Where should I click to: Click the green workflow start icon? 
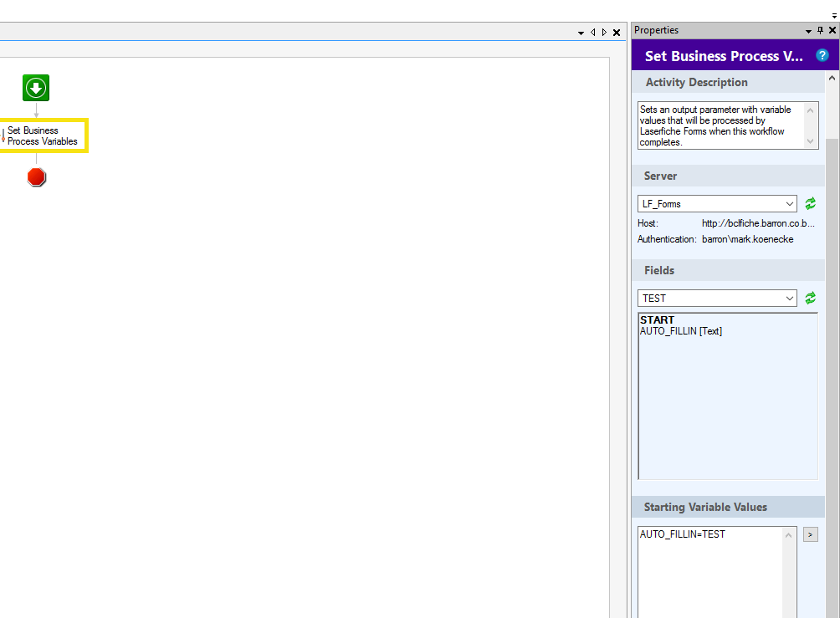point(36,88)
